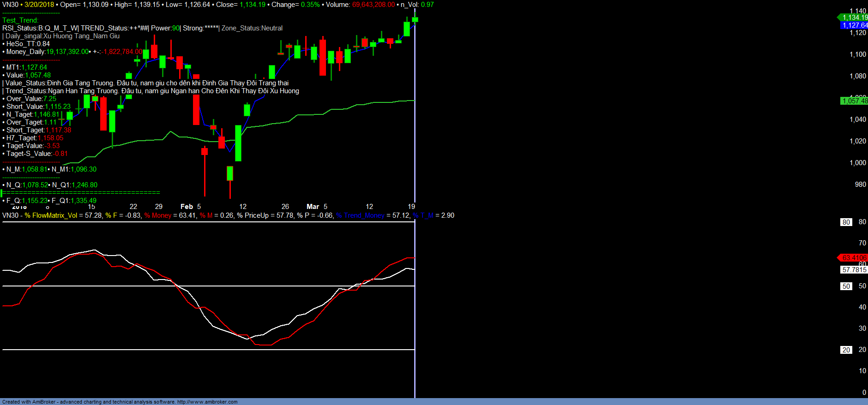Click the % PriceUp legend label
868x405 pixels.
point(253,215)
